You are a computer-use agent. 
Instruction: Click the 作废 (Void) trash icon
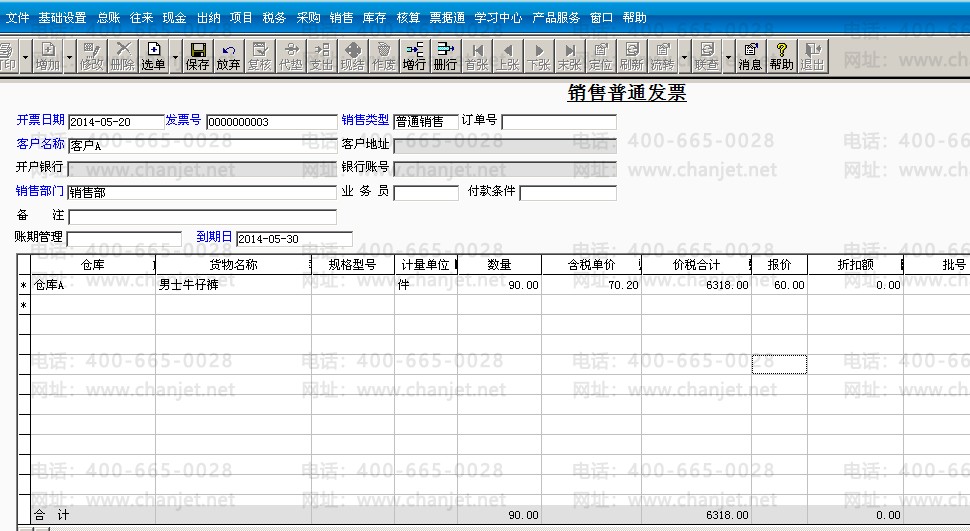click(x=384, y=56)
